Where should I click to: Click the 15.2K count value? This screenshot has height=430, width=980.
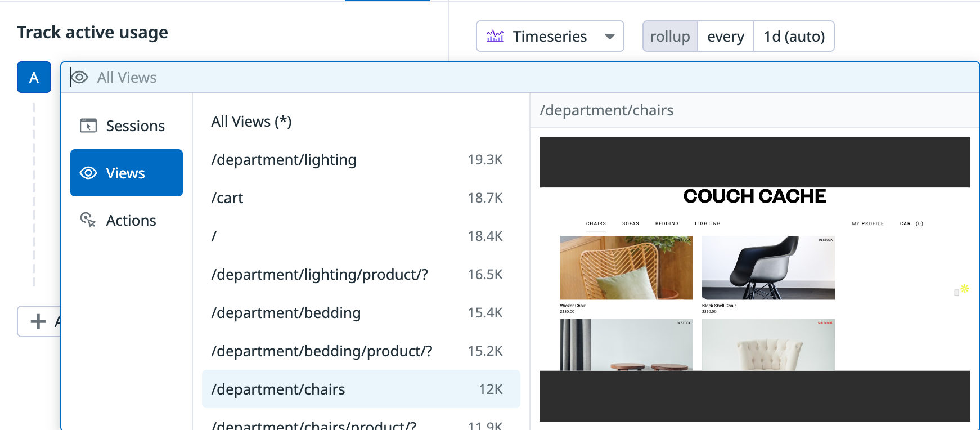tap(485, 351)
